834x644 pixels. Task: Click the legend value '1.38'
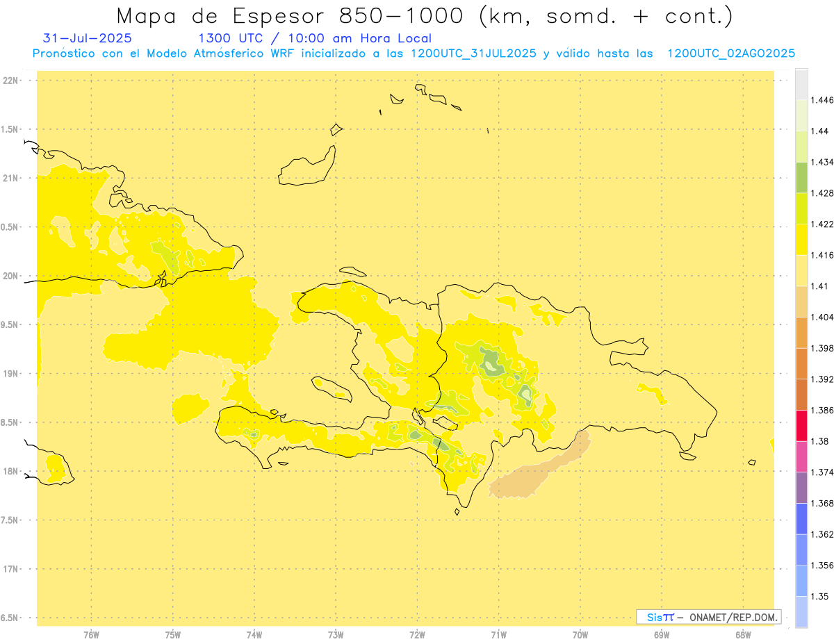(x=819, y=441)
